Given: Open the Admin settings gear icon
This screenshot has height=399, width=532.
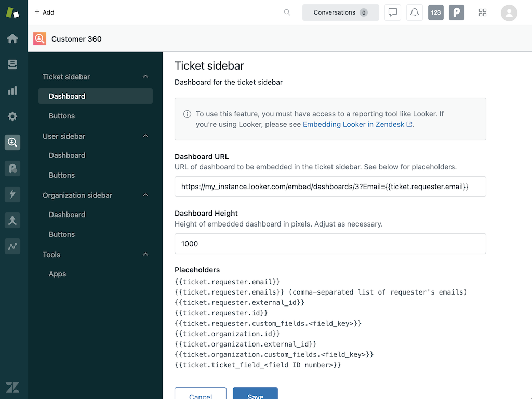Looking at the screenshot, I should point(12,116).
